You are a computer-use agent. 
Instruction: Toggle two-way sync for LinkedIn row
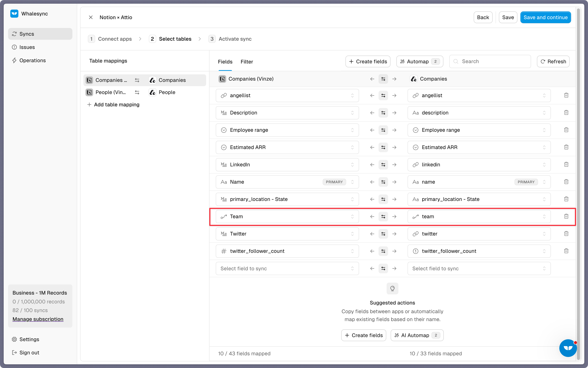tap(383, 164)
